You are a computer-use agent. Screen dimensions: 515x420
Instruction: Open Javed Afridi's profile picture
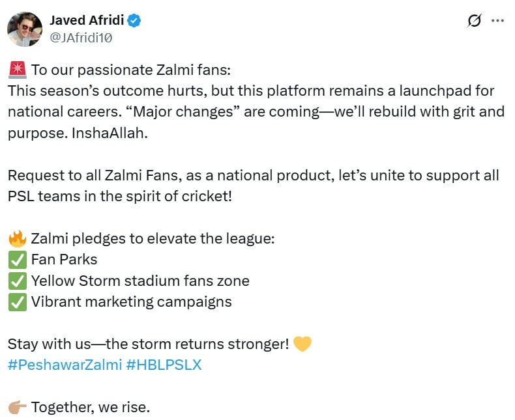25,29
